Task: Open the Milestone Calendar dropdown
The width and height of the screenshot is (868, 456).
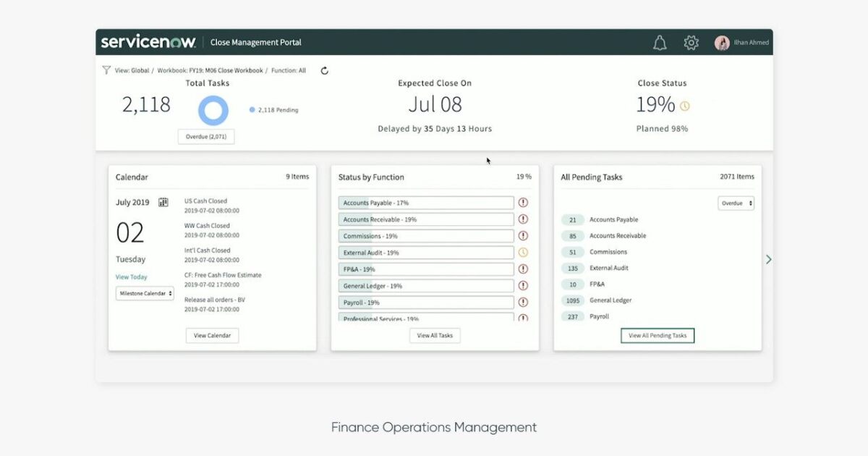Action: pos(145,293)
